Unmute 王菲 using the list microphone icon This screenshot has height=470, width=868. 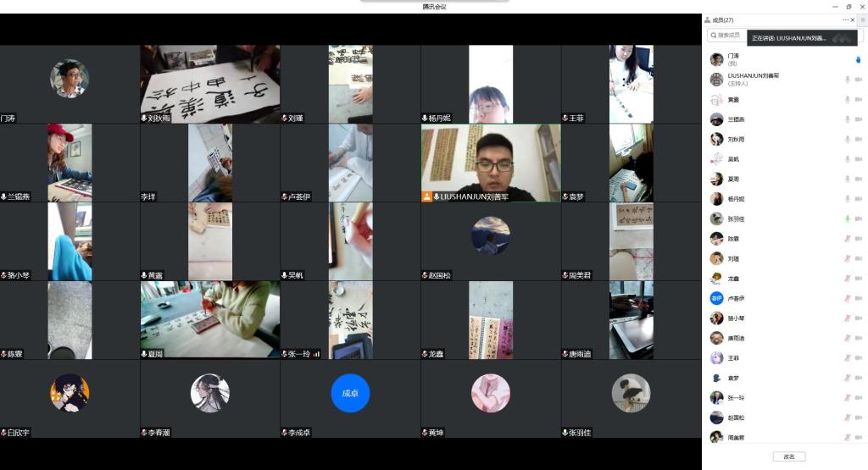click(847, 358)
